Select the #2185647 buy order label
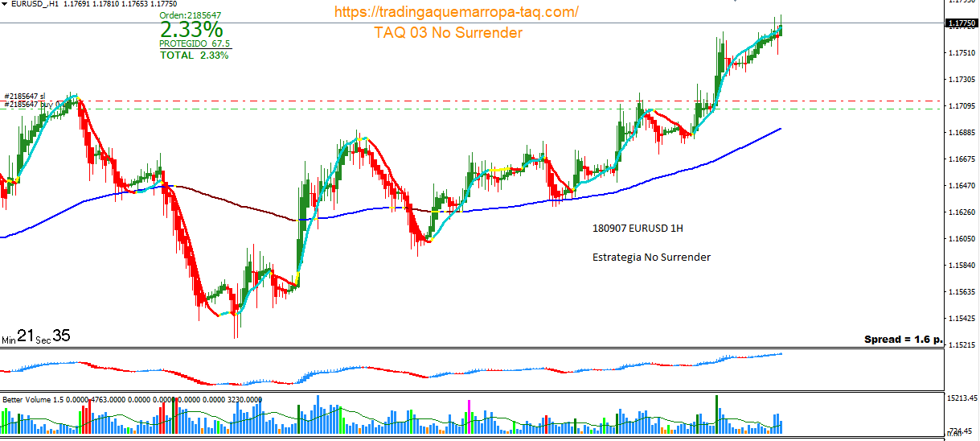 (32, 105)
